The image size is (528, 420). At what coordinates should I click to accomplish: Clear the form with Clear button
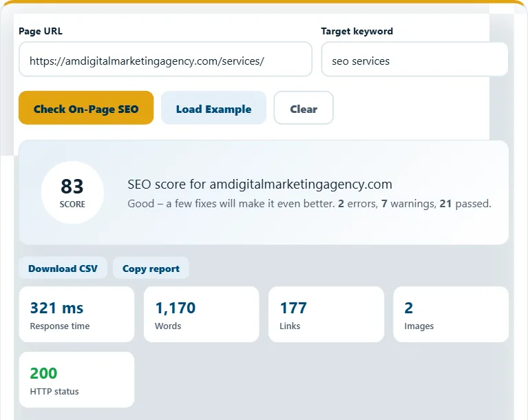point(304,108)
